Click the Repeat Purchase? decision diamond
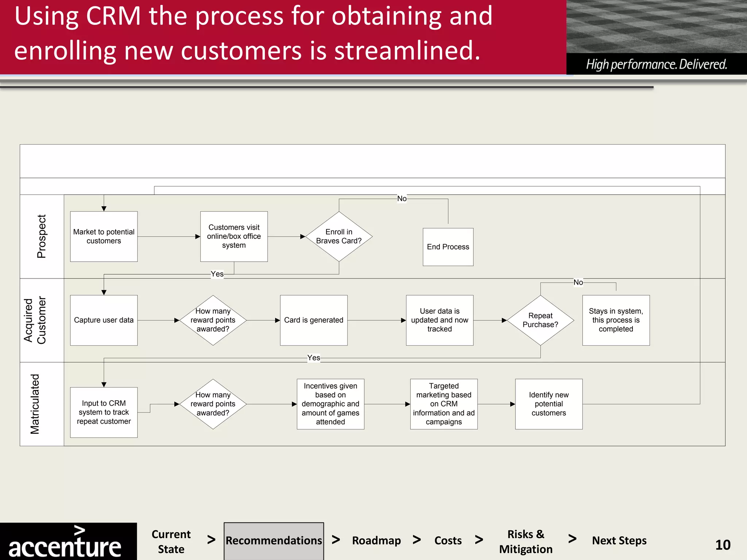Image resolution: width=747 pixels, height=560 pixels. coord(541,320)
